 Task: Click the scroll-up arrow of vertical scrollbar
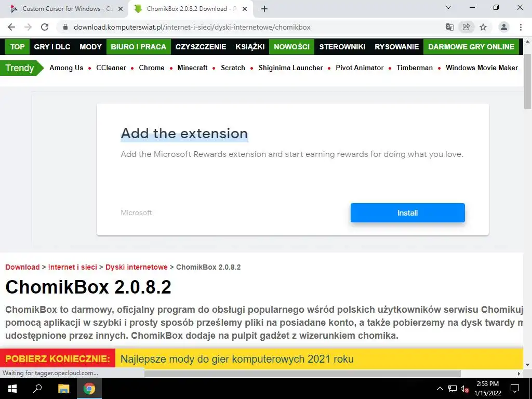(x=528, y=42)
